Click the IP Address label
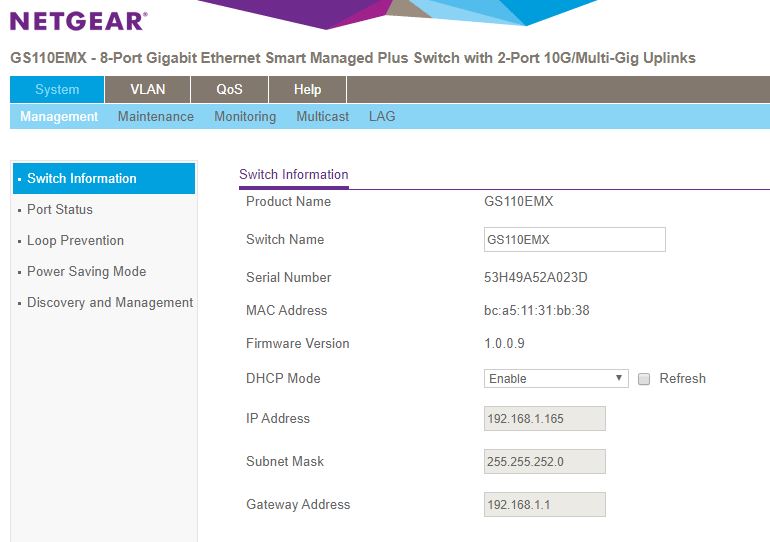 coord(277,419)
